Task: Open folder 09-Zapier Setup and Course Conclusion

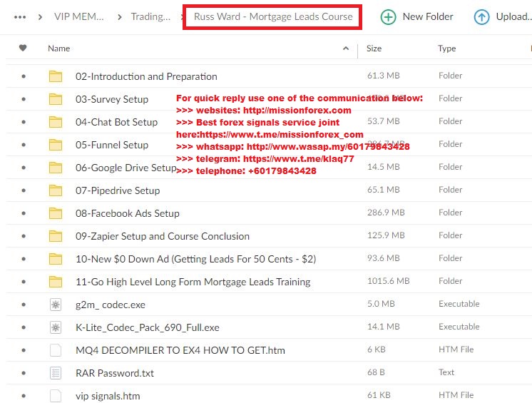Action: pos(163,236)
